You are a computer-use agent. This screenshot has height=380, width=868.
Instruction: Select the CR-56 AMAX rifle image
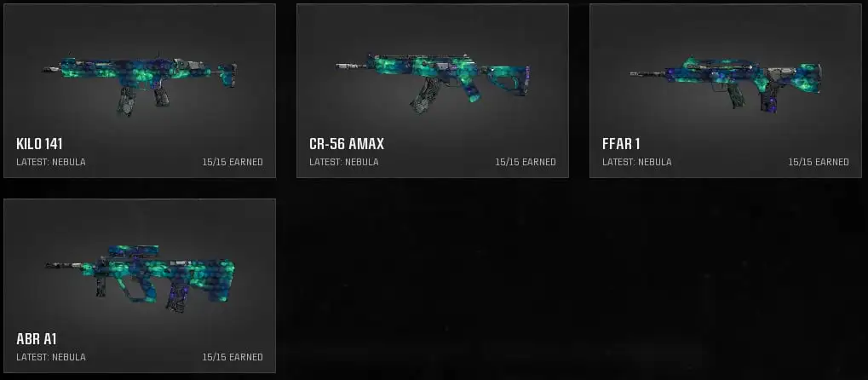click(433, 82)
